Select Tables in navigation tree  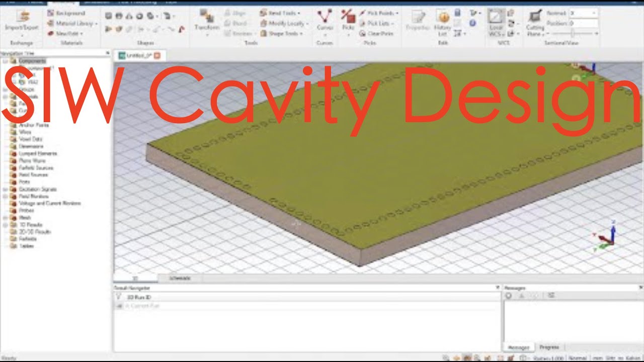pyautogui.click(x=26, y=246)
